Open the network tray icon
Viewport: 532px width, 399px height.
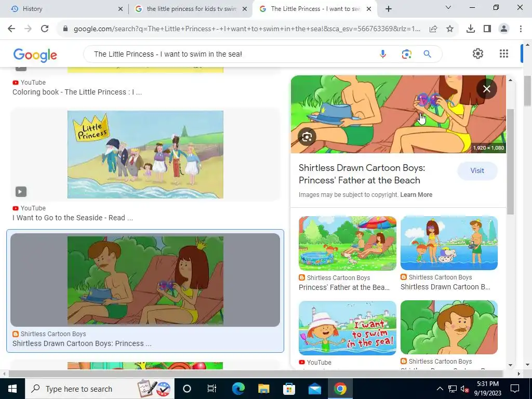click(x=453, y=389)
